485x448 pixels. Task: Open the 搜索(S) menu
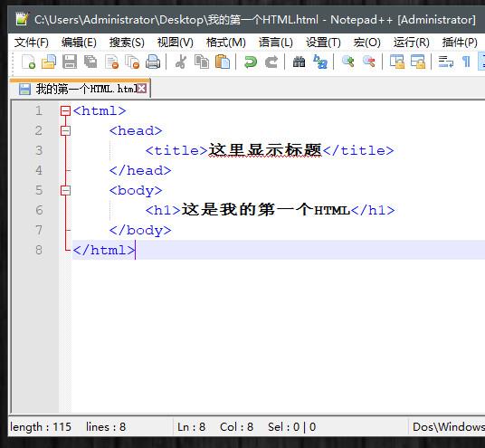click(x=127, y=43)
